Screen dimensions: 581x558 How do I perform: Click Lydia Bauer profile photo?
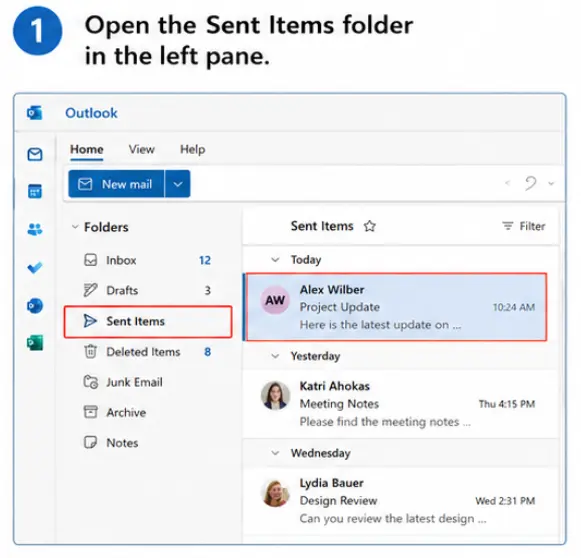coord(275,493)
